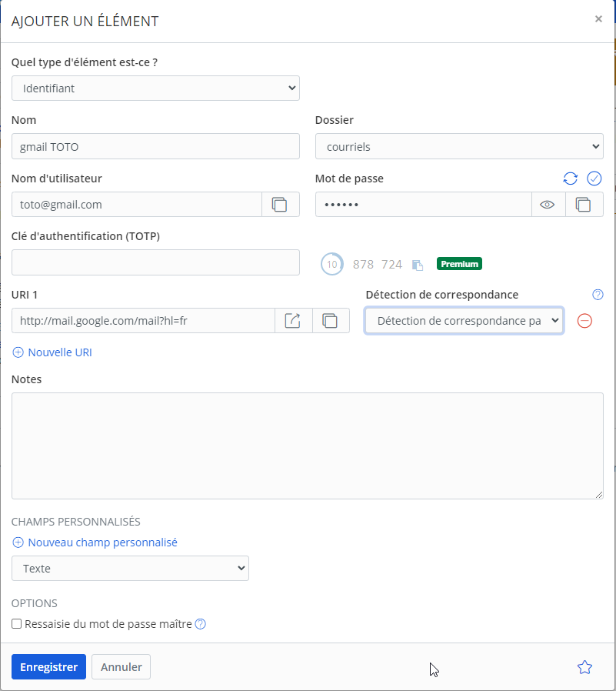Add a Nouvelle URI link
The height and width of the screenshot is (691, 616).
(x=52, y=352)
